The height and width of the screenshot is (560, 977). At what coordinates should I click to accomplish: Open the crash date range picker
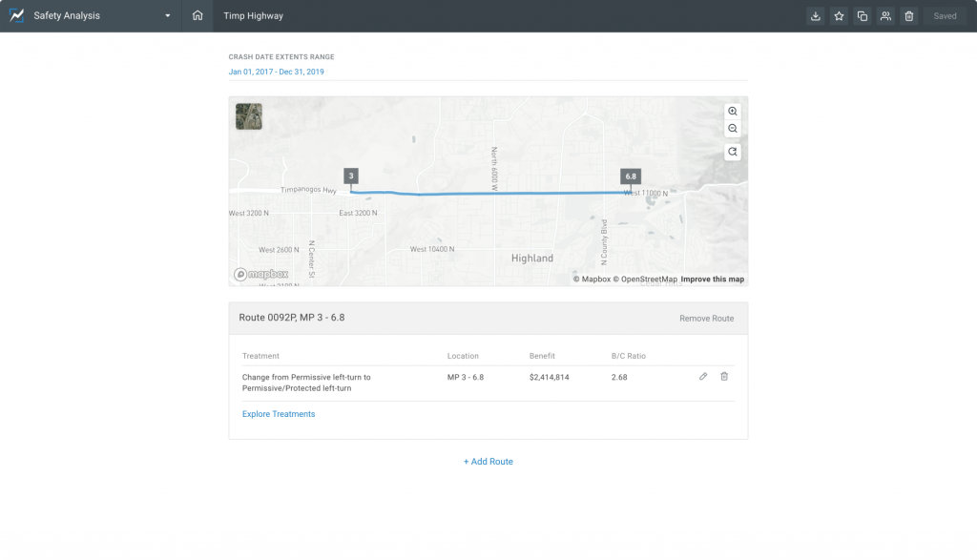point(276,72)
